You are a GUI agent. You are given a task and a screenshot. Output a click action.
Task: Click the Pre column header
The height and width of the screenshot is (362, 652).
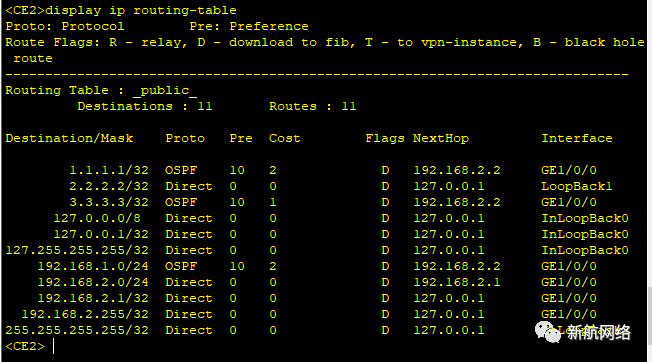tap(241, 138)
